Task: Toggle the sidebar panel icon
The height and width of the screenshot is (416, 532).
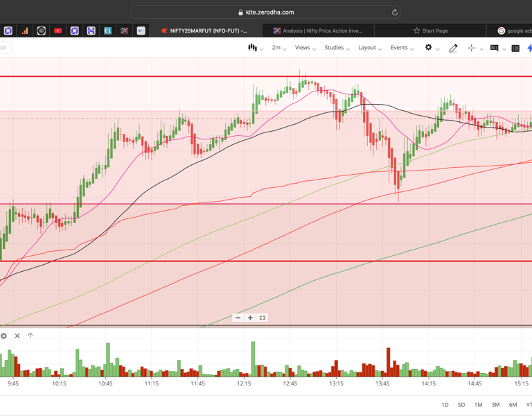Action: [x=515, y=49]
